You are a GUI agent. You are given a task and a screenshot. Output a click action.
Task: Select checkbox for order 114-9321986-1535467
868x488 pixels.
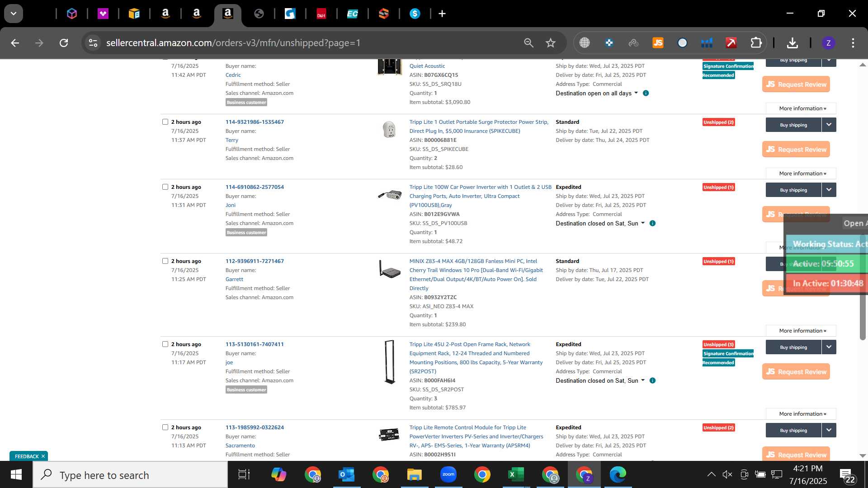click(x=165, y=122)
